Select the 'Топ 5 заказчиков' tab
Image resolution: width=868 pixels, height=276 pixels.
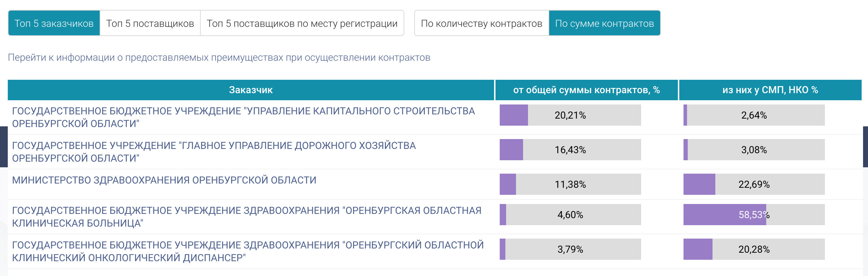pyautogui.click(x=54, y=23)
